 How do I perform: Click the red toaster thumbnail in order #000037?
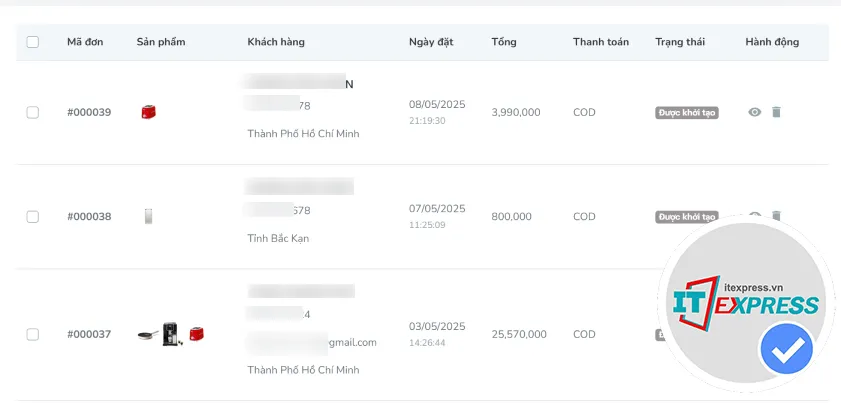[x=196, y=334]
